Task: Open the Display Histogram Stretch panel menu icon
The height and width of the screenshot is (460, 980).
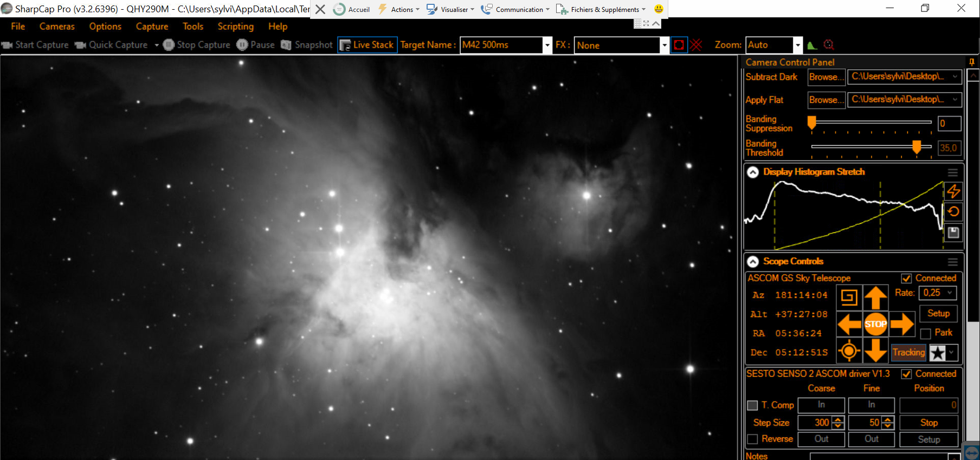Action: click(952, 172)
